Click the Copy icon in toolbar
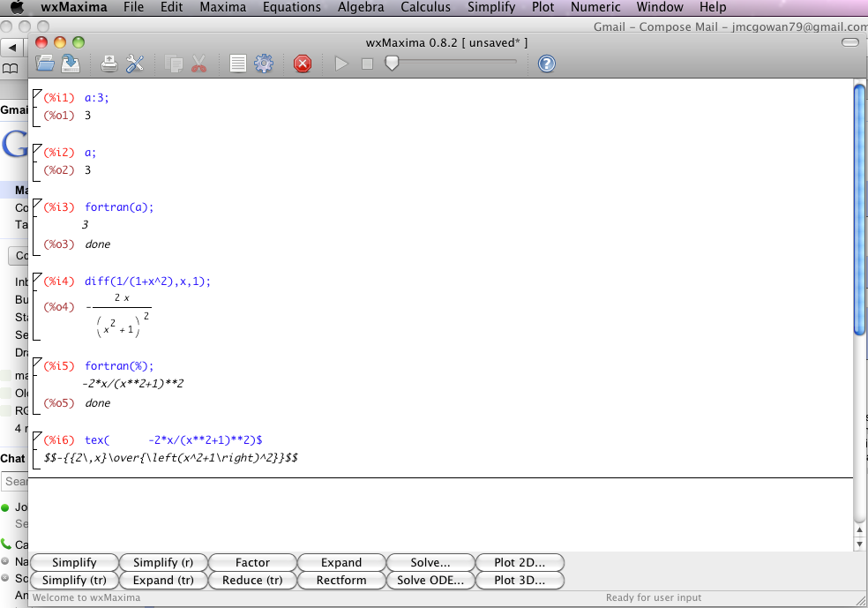The image size is (868, 608). (174, 64)
